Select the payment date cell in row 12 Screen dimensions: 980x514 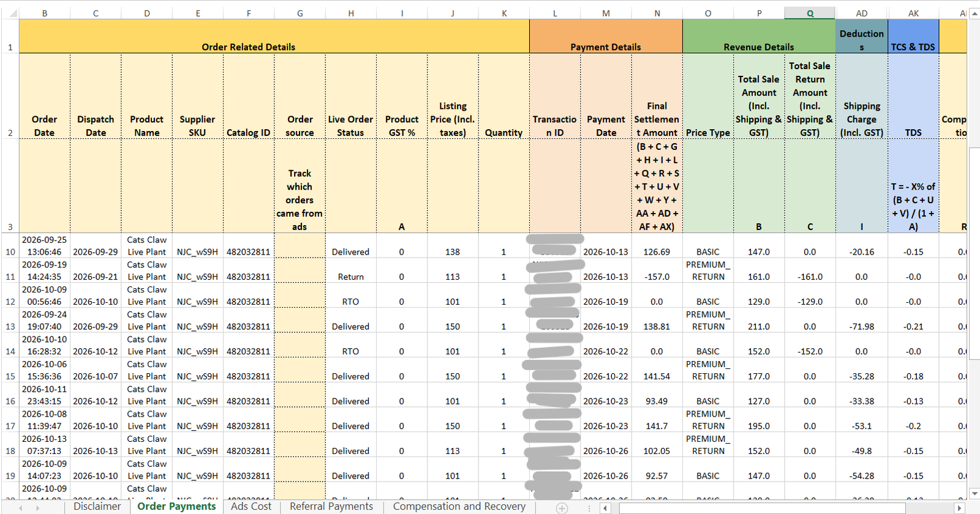coord(606,296)
